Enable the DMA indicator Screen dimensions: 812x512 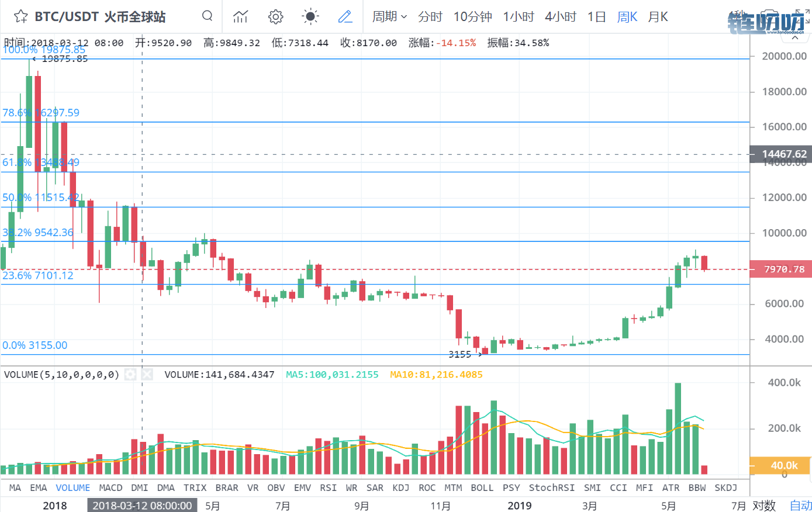click(x=166, y=487)
